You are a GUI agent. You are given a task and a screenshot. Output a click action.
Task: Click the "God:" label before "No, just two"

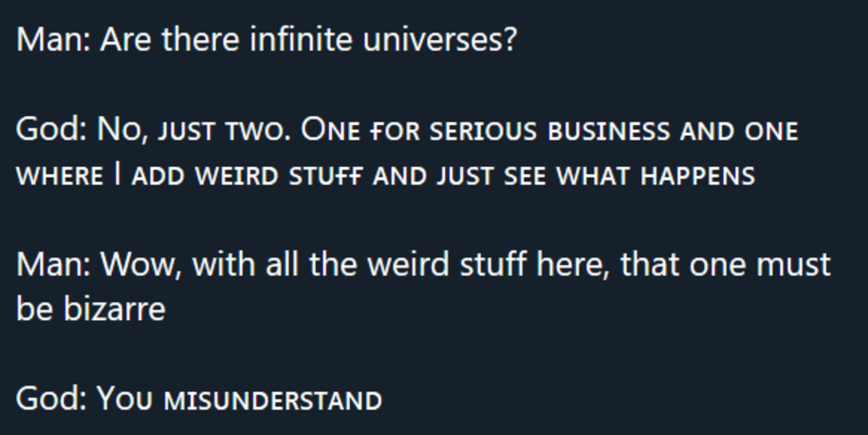pyautogui.click(x=52, y=131)
